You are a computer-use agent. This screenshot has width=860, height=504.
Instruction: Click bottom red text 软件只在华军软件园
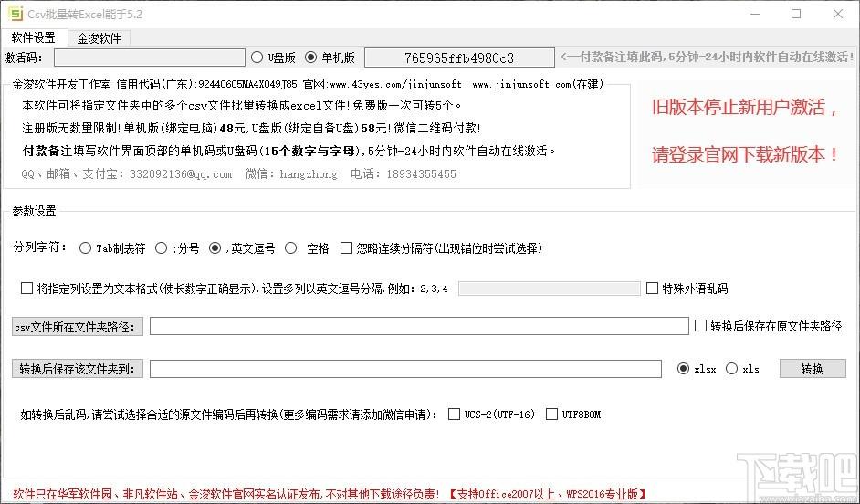[226, 494]
